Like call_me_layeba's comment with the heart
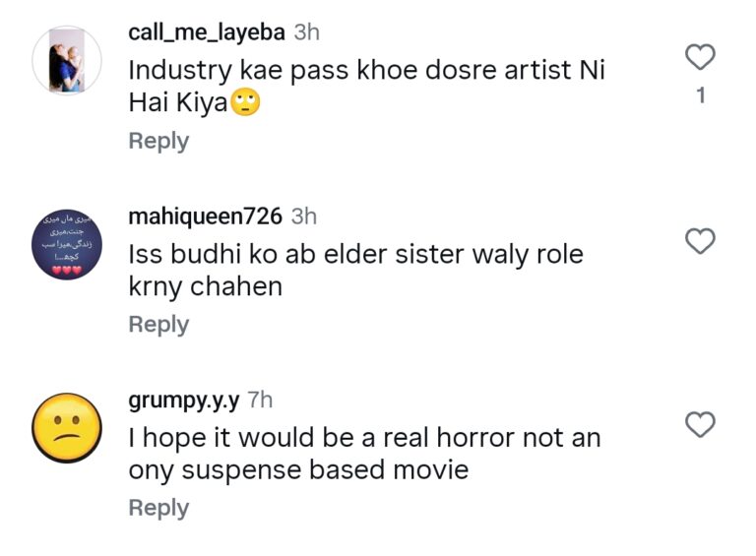This screenshot has width=756, height=556. pyautogui.click(x=700, y=57)
